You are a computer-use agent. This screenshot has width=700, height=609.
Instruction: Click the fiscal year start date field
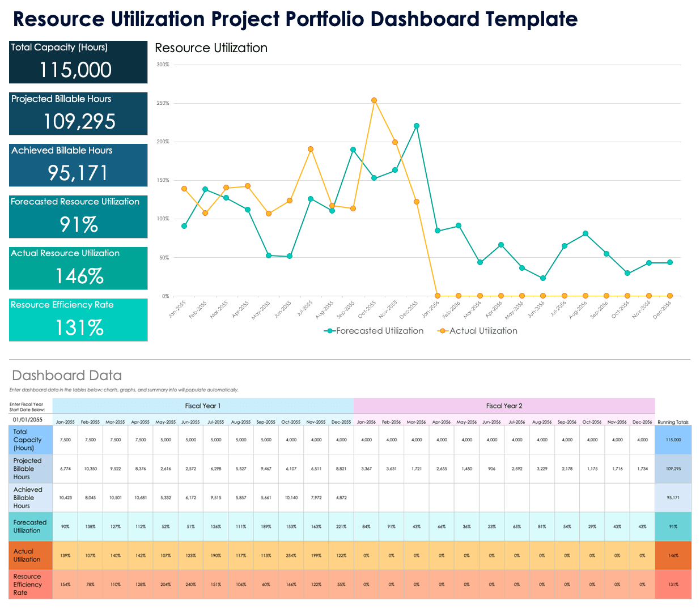click(28, 420)
